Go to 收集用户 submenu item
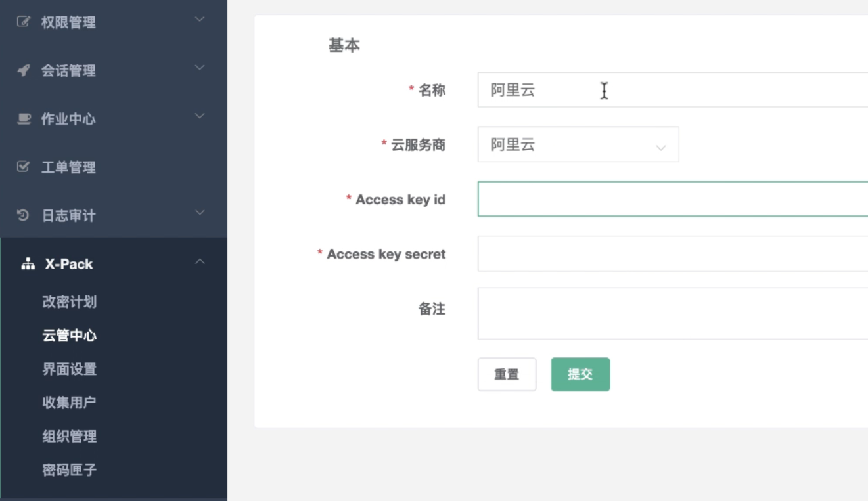868x501 pixels. [x=70, y=402]
